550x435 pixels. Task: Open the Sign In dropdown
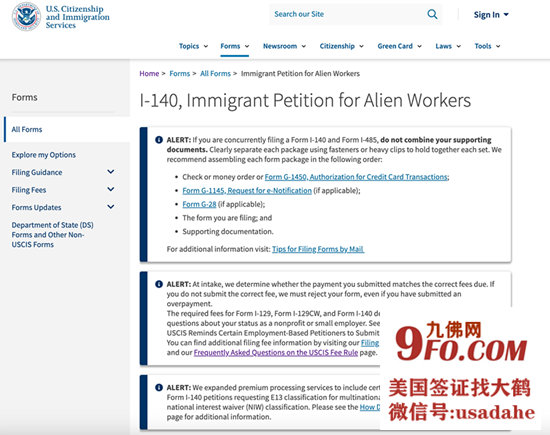tap(491, 15)
